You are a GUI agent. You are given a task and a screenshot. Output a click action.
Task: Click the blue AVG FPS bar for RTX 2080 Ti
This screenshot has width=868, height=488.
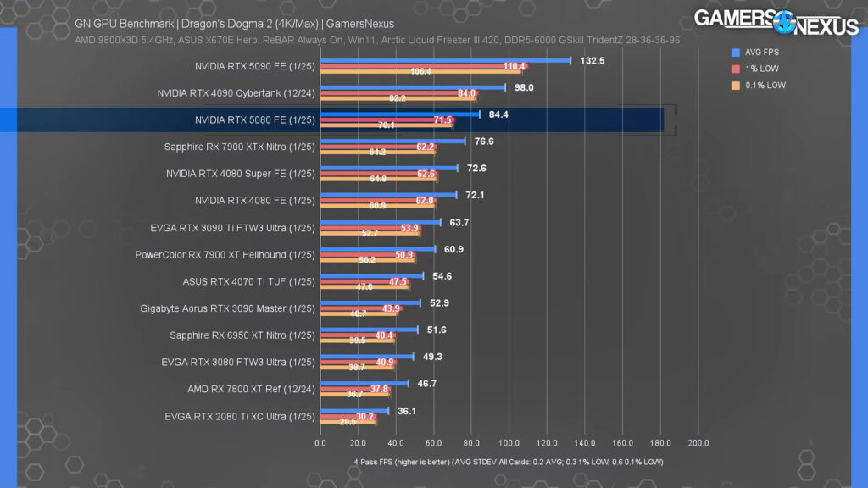354,411
